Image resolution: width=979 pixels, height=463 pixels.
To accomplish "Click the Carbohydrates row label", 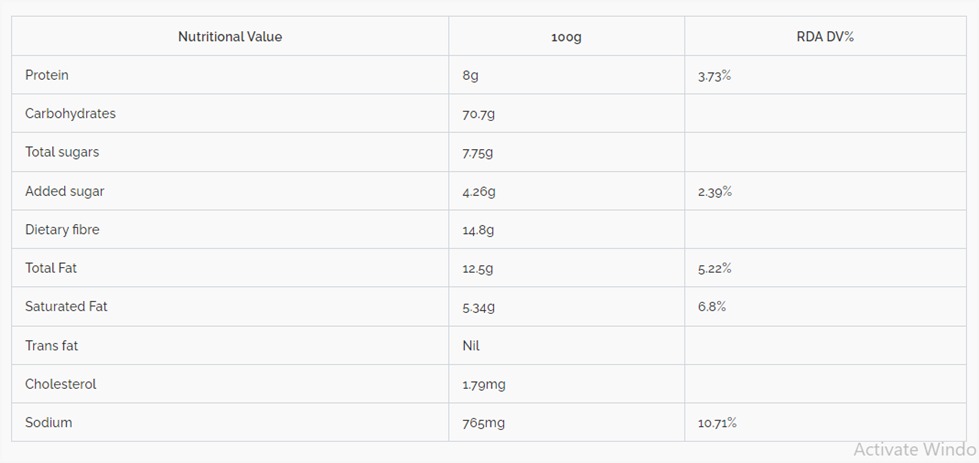I will [x=70, y=114].
